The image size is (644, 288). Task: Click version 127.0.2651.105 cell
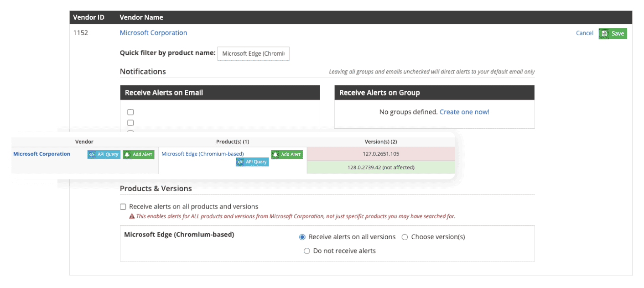(x=381, y=154)
